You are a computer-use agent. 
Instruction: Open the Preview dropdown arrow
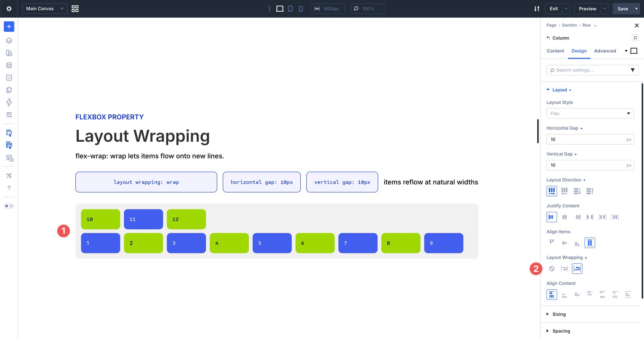pos(604,9)
